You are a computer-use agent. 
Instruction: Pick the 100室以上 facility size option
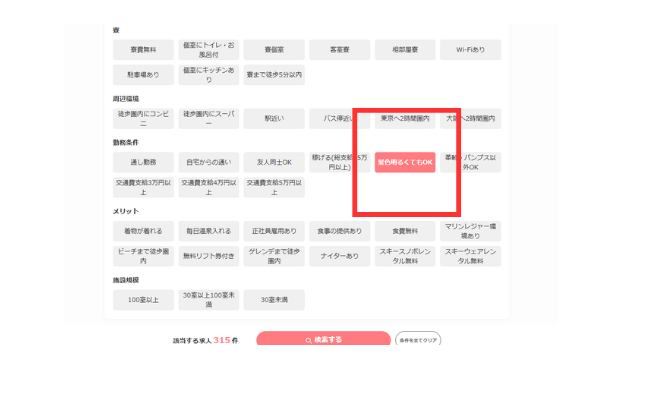click(144, 299)
